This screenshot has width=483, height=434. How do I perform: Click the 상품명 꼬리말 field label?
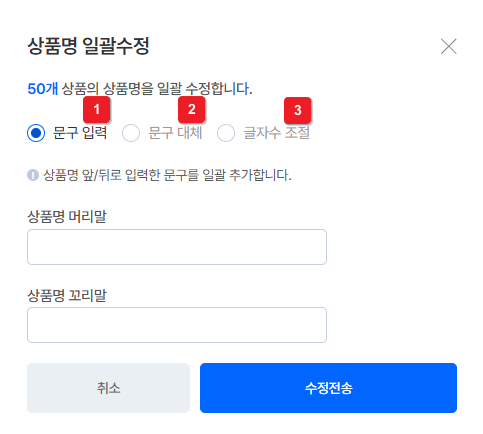pos(67,295)
